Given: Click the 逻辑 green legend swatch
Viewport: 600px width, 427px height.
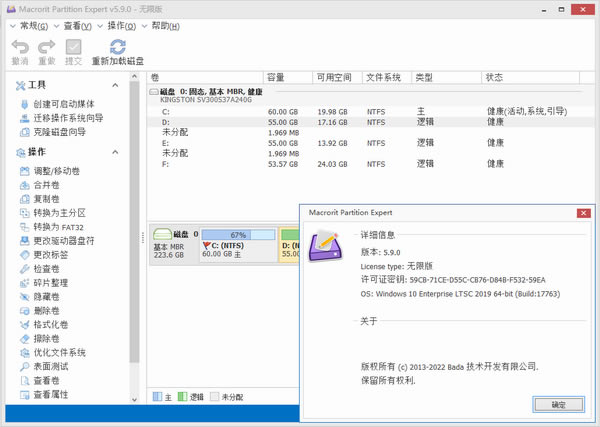Looking at the screenshot, I should tap(183, 397).
